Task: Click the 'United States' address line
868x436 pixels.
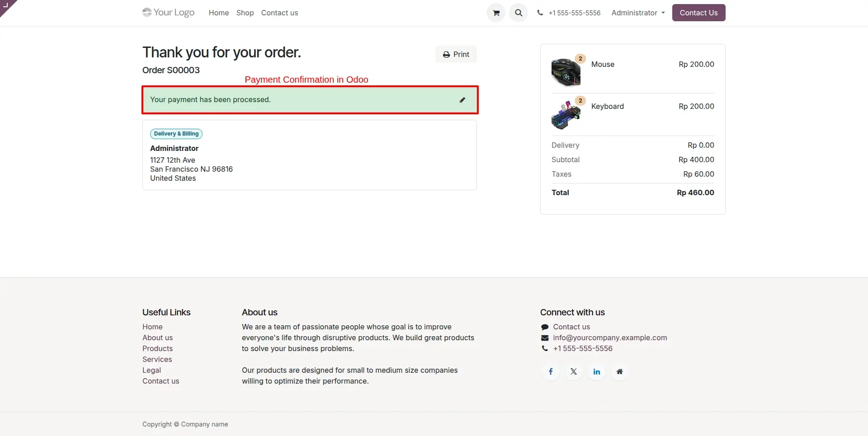Action: tap(173, 178)
